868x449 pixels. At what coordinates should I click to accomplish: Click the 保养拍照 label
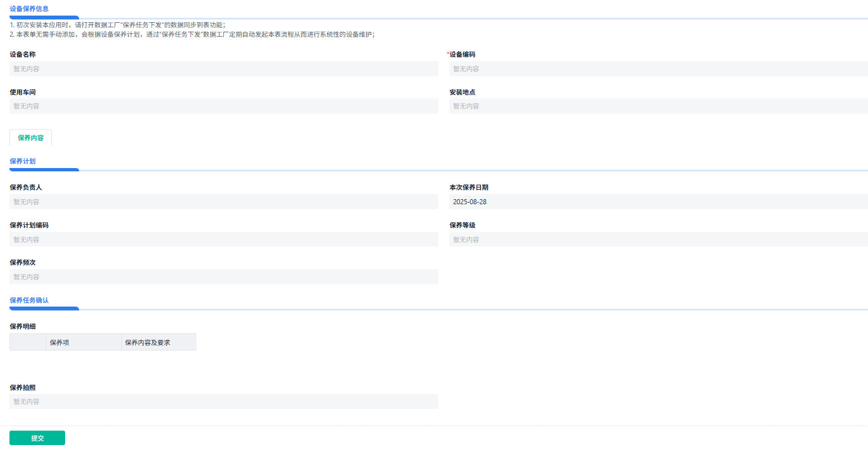point(23,388)
